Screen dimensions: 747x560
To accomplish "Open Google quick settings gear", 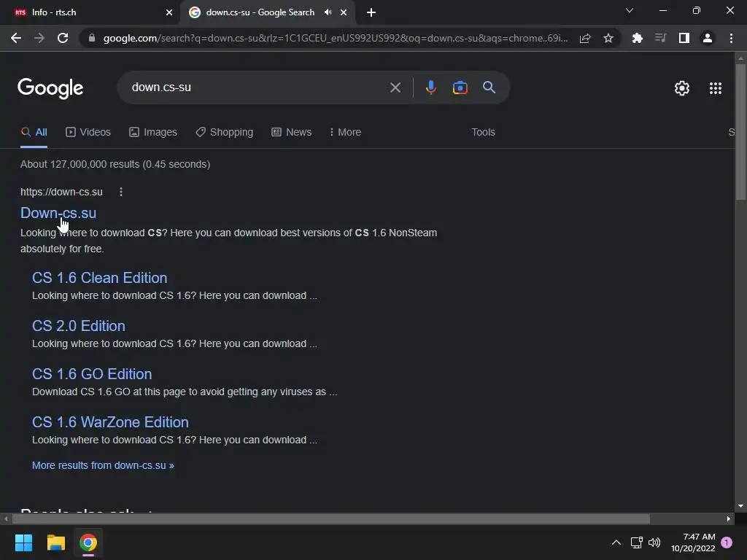I will click(x=682, y=88).
